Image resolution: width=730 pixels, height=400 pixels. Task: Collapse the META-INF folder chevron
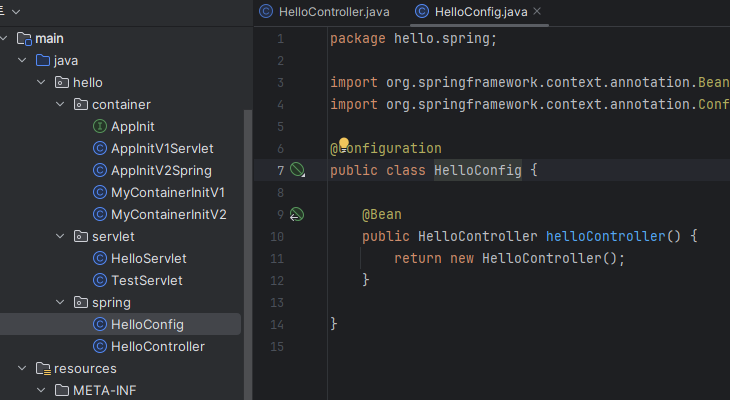41,390
